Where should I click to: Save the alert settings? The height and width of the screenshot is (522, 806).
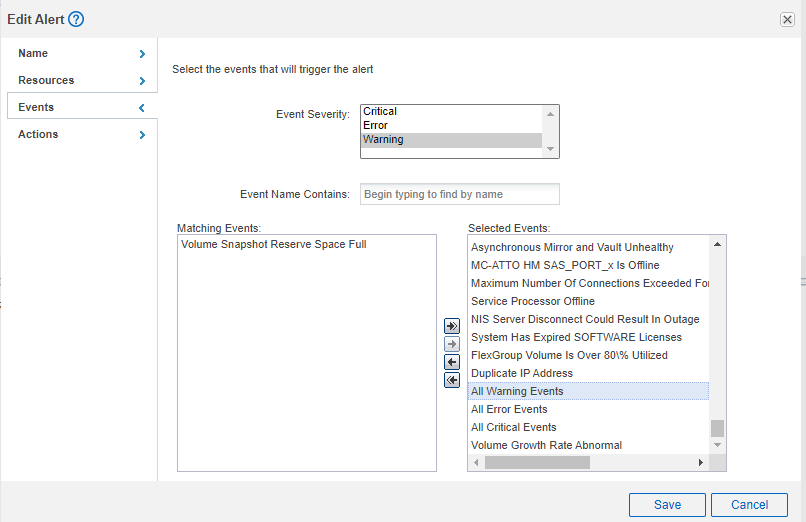[667, 505]
